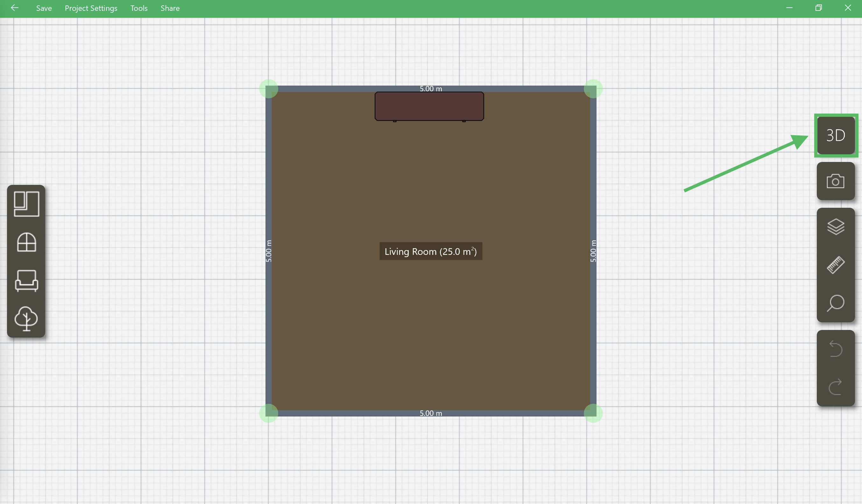Select the ruler measurement tool

point(835,265)
